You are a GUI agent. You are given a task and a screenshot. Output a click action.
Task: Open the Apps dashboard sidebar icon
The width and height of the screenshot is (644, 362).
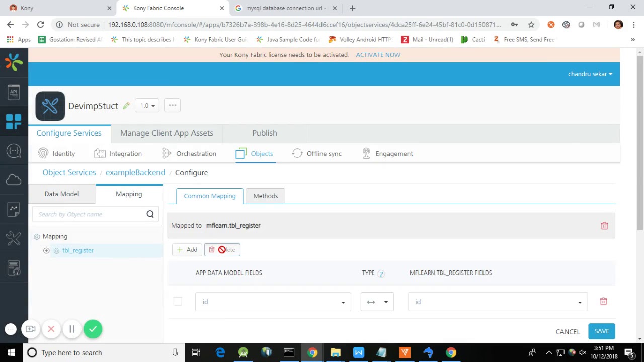pos(14,121)
